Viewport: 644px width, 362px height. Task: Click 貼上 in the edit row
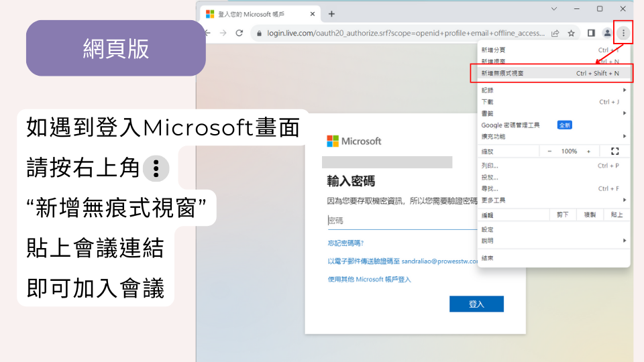tap(616, 215)
